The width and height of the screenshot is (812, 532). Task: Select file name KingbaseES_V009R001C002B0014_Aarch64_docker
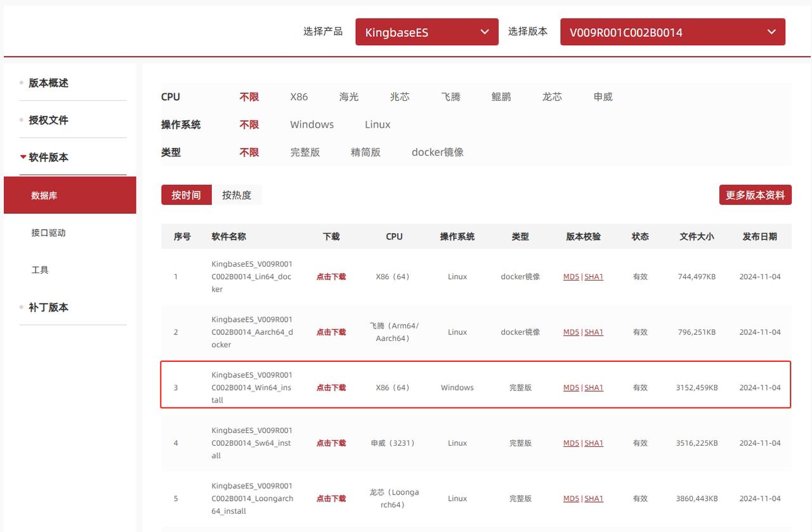252,332
